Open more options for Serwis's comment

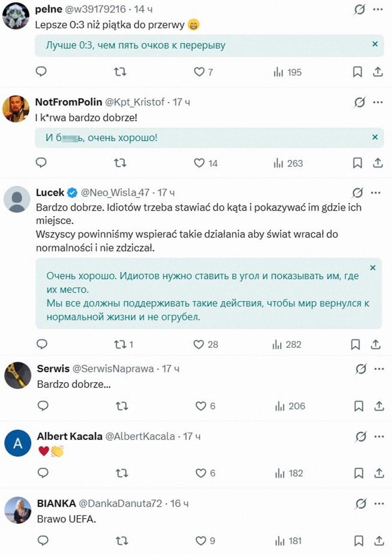coord(379,368)
